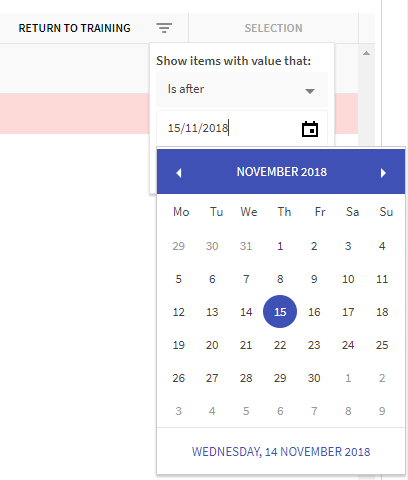Choose October 29 from the previous month
This screenshot has width=408, height=480.
click(179, 246)
